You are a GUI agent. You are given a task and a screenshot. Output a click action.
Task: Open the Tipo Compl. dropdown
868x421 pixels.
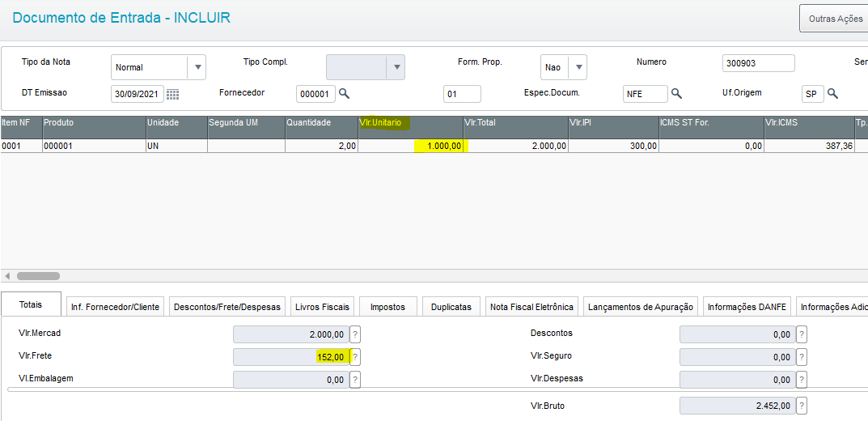[x=396, y=67]
